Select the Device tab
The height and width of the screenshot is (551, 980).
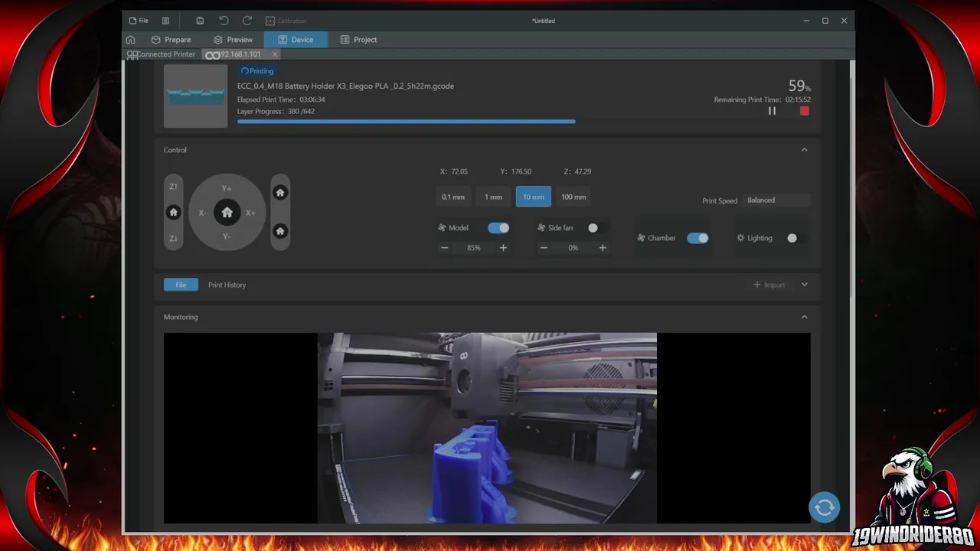tap(296, 40)
